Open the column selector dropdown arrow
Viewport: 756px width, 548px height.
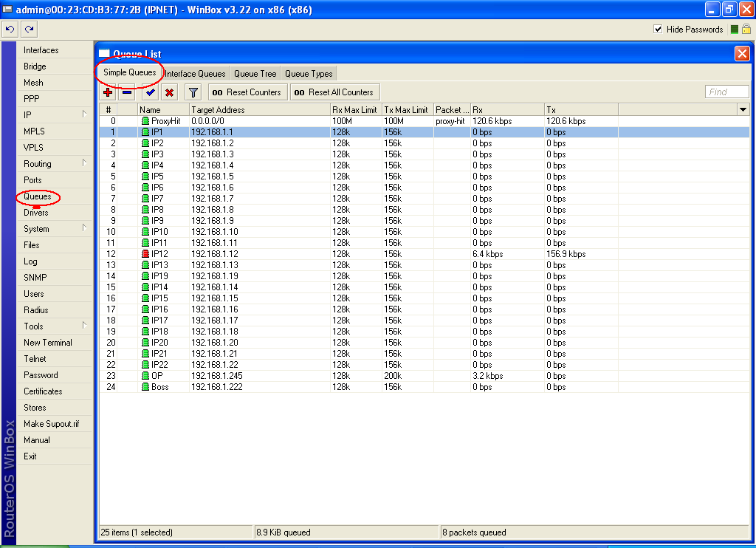click(x=743, y=109)
